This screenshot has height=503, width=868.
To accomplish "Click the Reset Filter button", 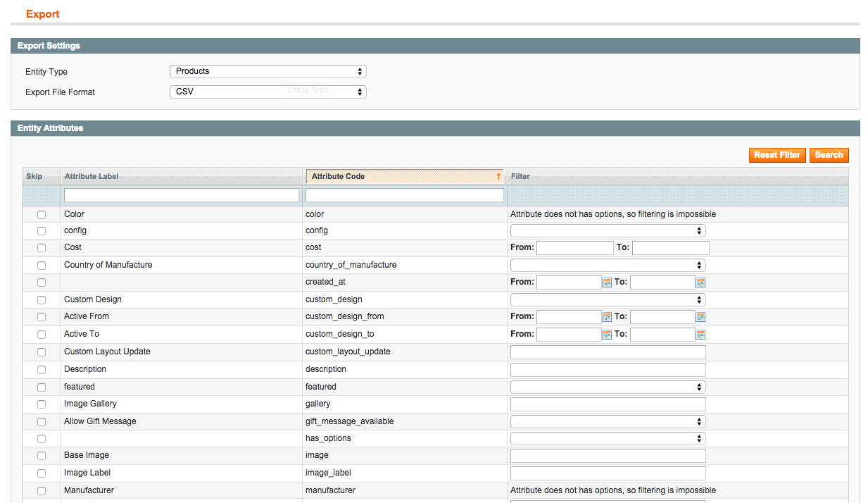I will (x=777, y=155).
